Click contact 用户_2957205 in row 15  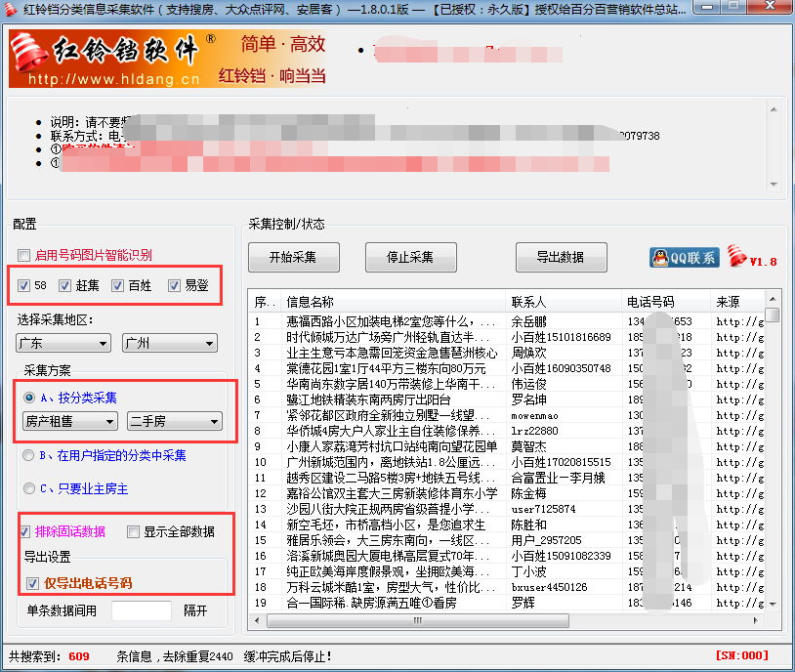click(547, 541)
